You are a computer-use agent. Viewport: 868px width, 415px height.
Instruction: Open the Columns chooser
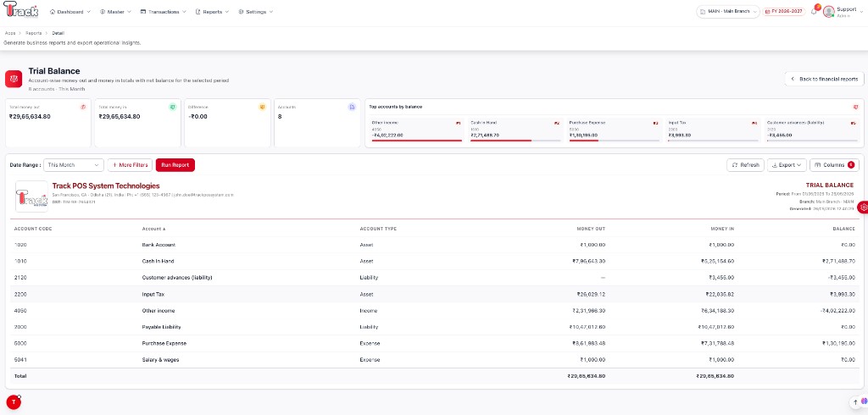tap(834, 165)
